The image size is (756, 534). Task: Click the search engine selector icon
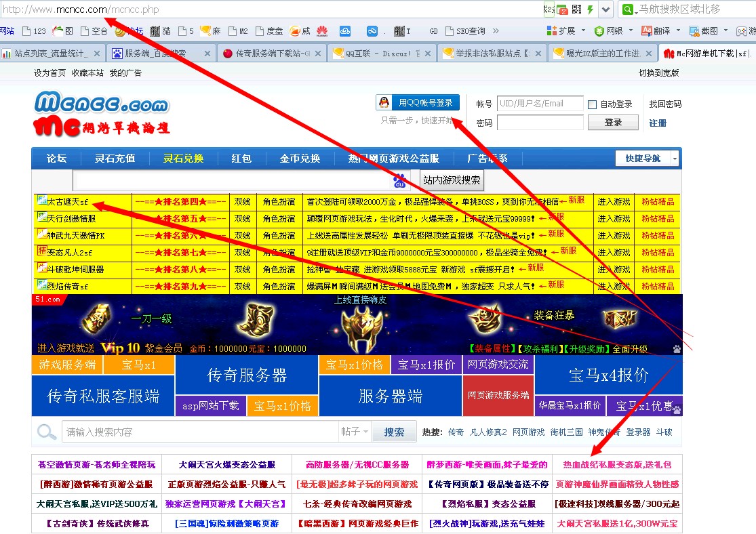pyautogui.click(x=628, y=9)
